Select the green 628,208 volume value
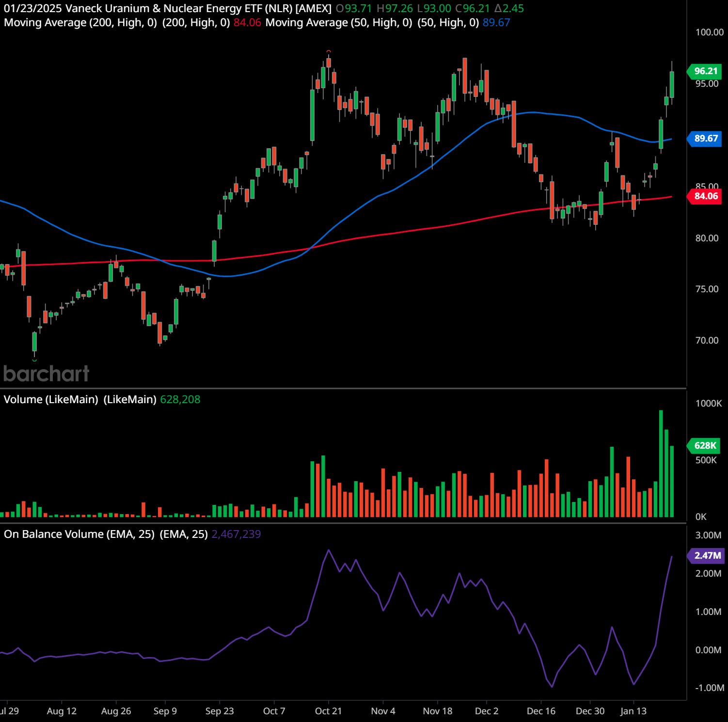This screenshot has width=728, height=722. [x=180, y=400]
